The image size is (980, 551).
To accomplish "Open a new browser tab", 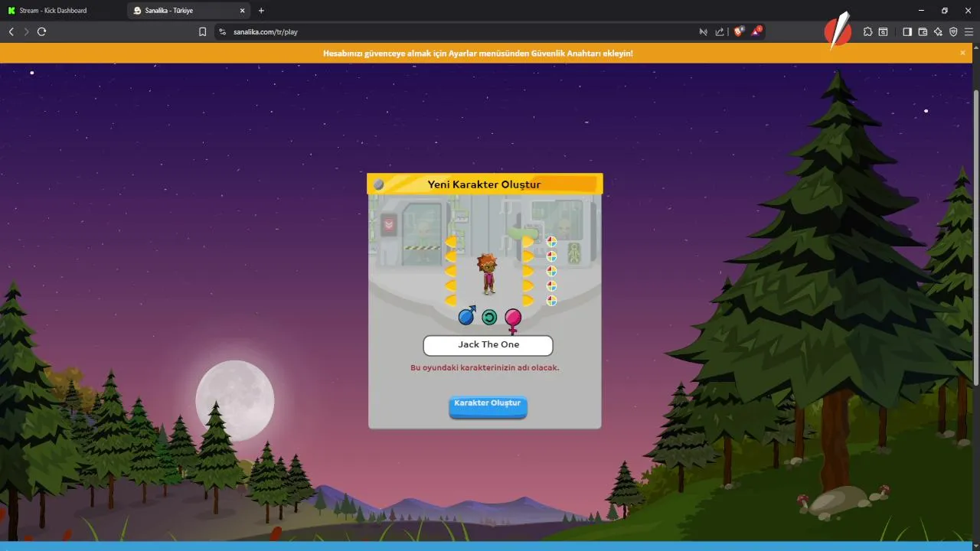I will click(261, 11).
